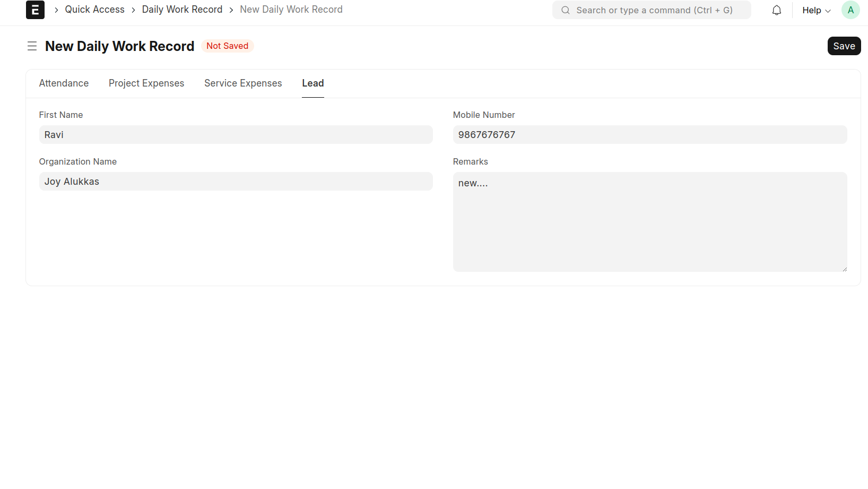Grab the Remarks textarea resize handle

844,269
